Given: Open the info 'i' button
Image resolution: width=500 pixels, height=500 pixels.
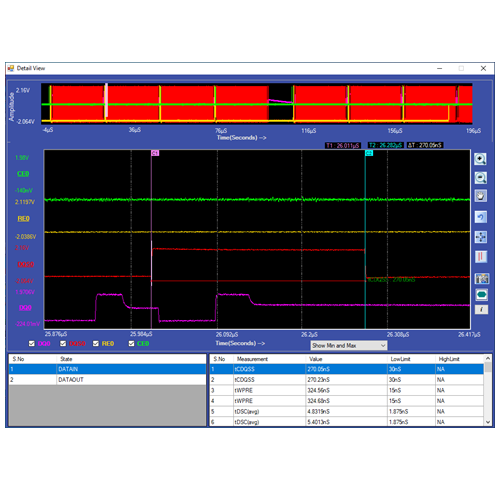Looking at the screenshot, I should [481, 310].
